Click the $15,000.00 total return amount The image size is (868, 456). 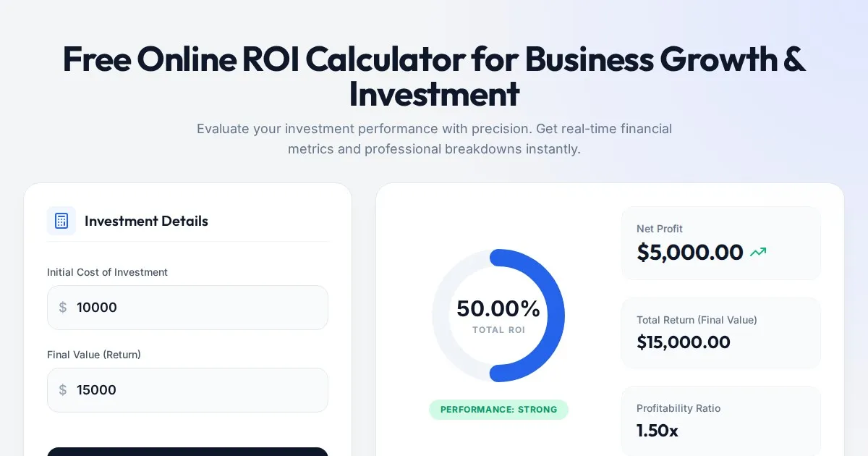683,342
